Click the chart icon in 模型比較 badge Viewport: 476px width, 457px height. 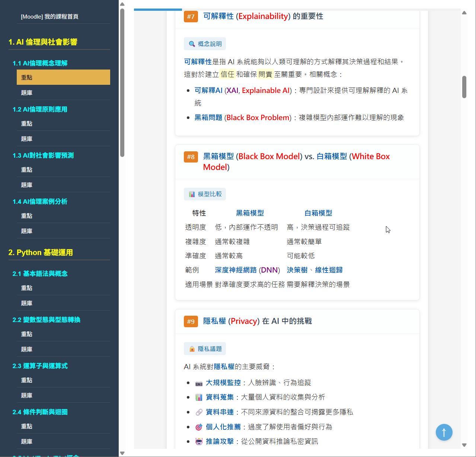(192, 194)
